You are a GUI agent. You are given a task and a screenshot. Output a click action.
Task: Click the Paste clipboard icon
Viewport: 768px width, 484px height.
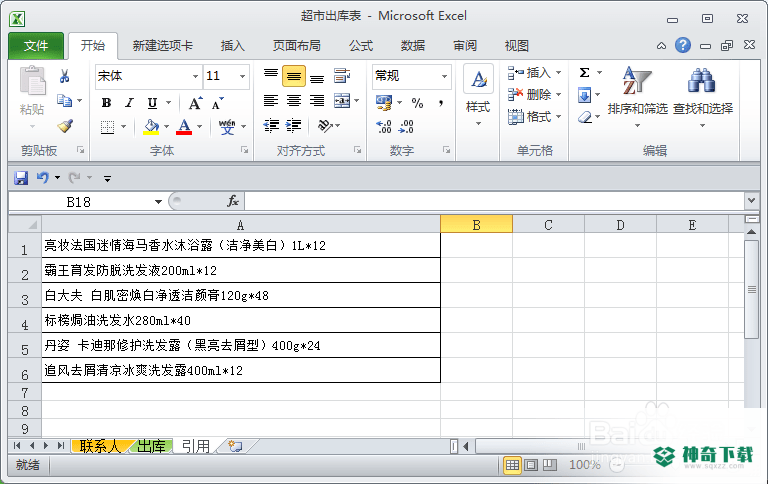[x=32, y=81]
